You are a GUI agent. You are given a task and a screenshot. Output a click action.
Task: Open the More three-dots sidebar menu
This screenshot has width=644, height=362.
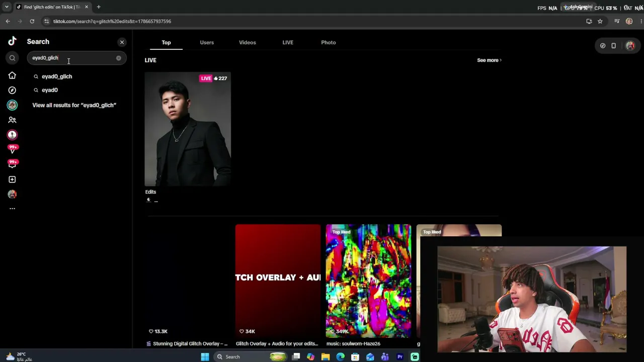point(12,208)
